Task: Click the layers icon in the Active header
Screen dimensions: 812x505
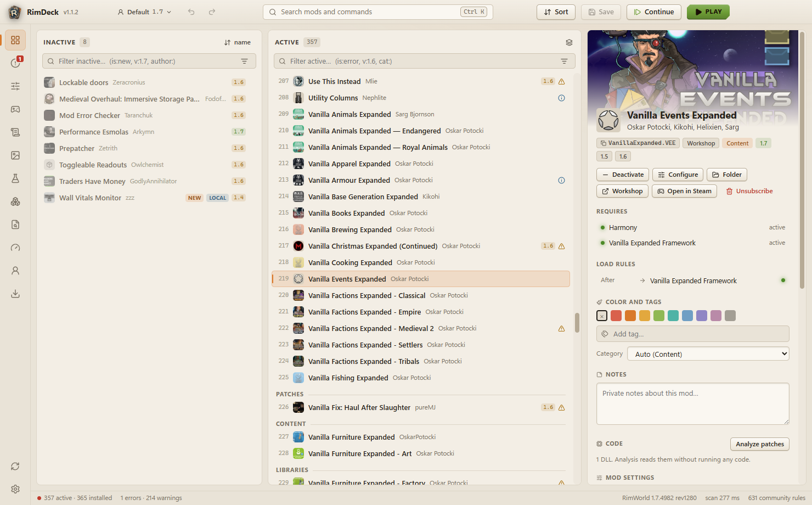Action: (x=569, y=42)
